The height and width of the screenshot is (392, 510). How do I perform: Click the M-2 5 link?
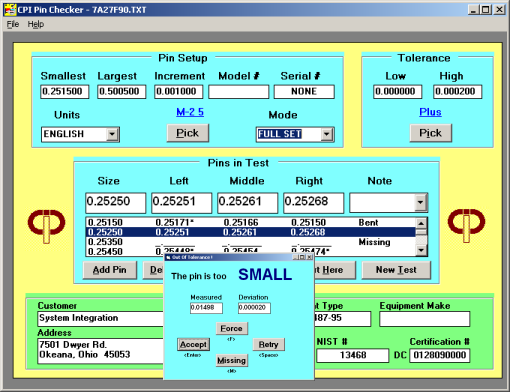pos(190,112)
